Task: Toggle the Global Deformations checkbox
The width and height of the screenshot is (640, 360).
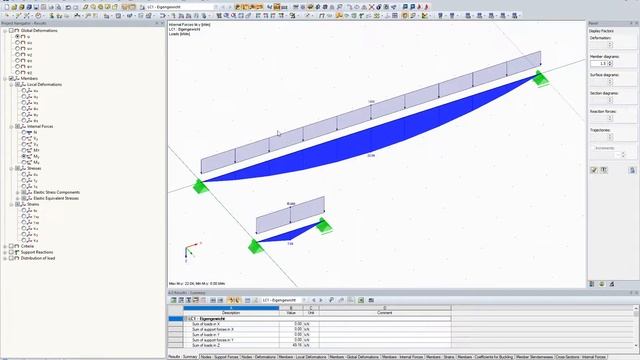Action: pyautogui.click(x=11, y=30)
